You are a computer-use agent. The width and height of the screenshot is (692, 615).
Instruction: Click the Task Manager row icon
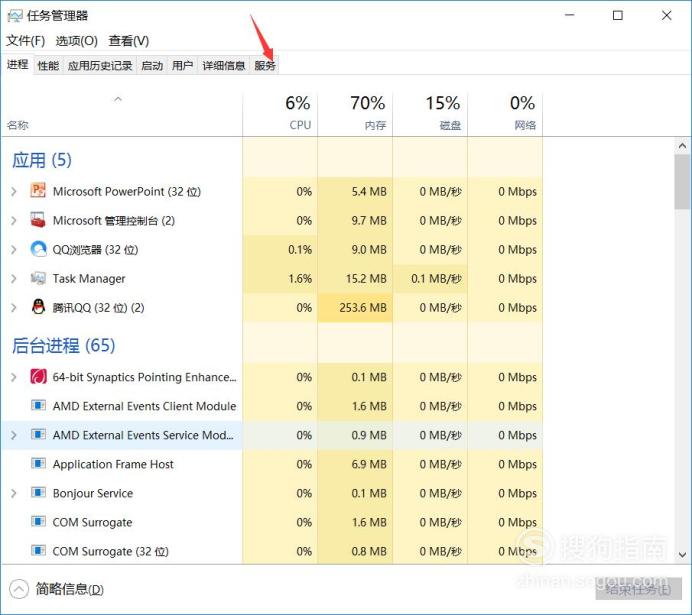(38, 278)
